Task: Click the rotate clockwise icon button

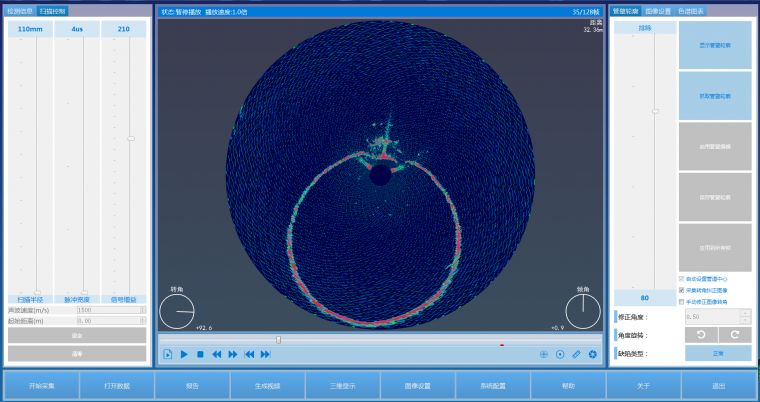Action: [735, 334]
